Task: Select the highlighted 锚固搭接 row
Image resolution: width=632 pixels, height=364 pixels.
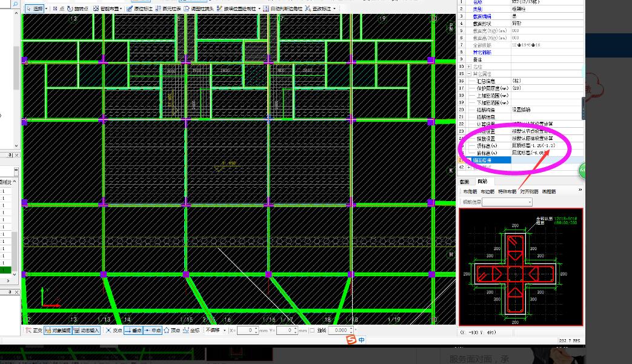Action: pyautogui.click(x=521, y=160)
